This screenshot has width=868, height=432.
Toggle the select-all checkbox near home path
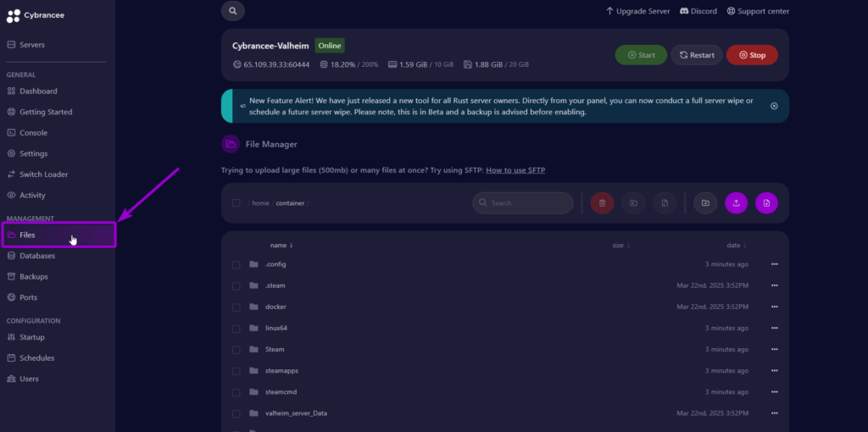point(236,203)
